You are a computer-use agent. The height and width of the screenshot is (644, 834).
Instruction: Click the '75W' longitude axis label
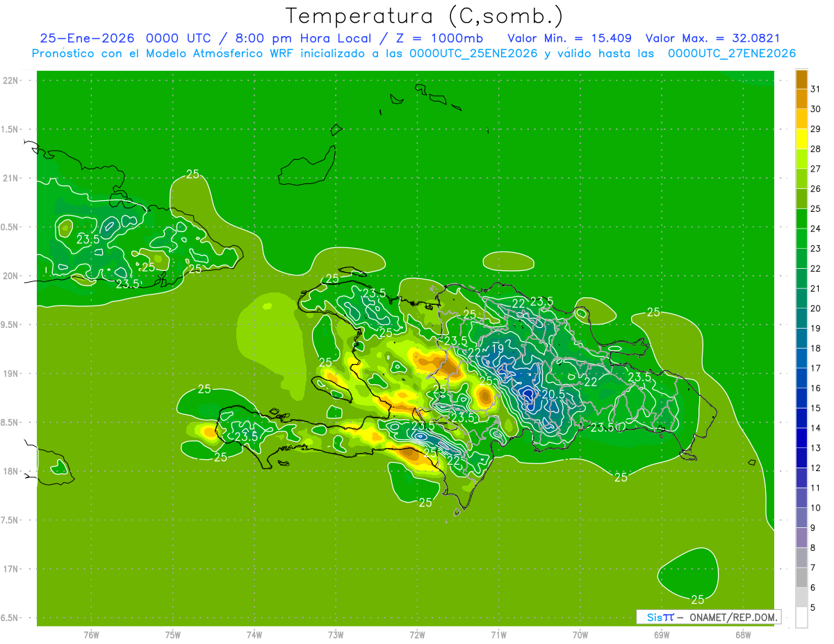coord(173,635)
